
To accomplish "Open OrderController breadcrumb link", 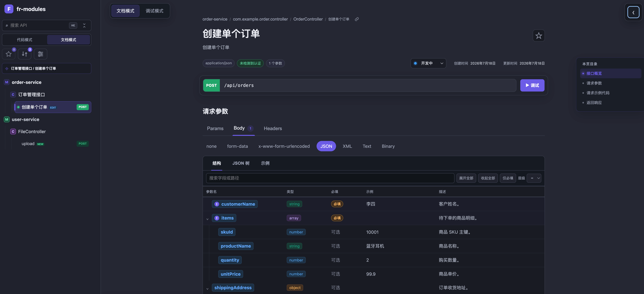I will [x=308, y=19].
